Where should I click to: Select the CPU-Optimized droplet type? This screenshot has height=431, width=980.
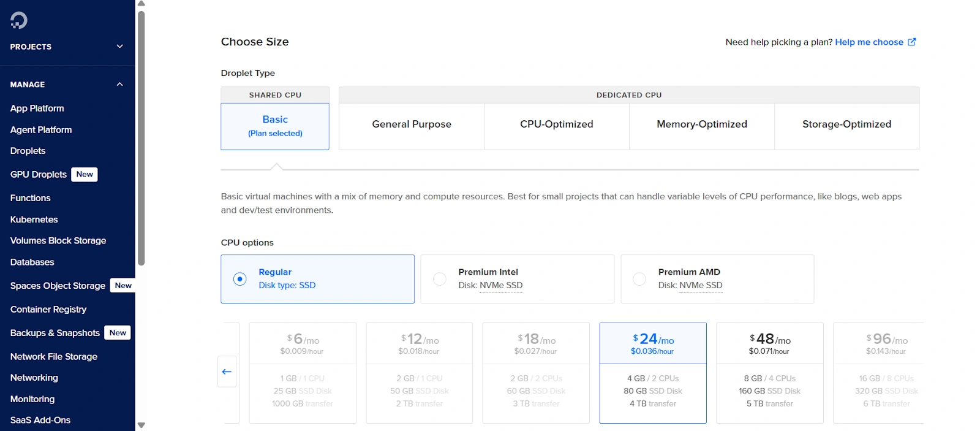(x=557, y=126)
